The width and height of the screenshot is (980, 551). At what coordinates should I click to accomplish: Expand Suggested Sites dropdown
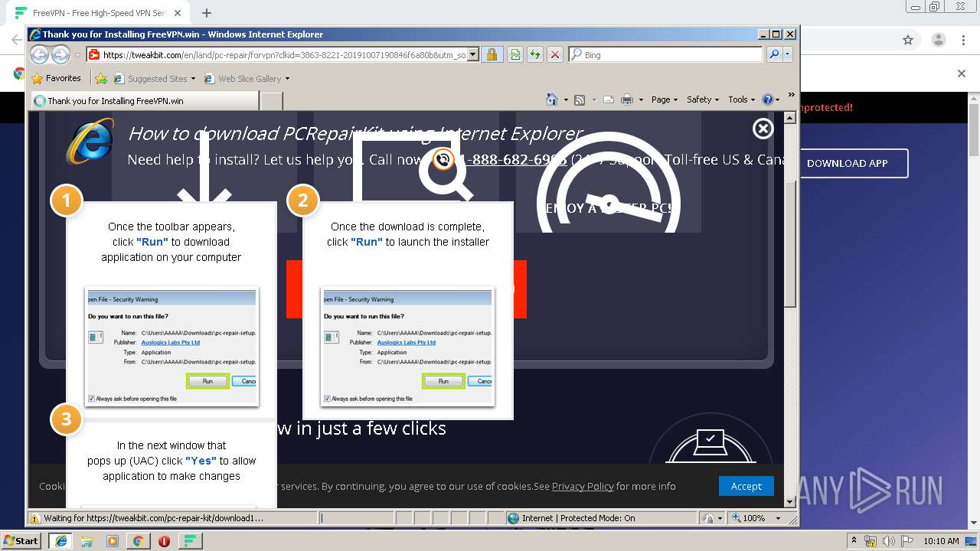193,79
